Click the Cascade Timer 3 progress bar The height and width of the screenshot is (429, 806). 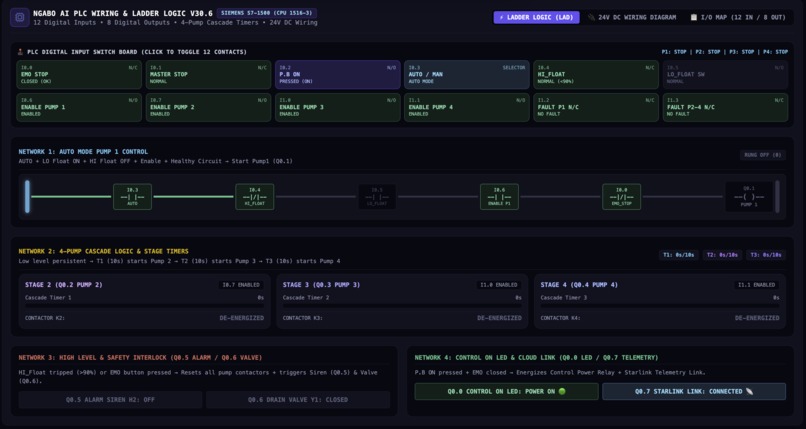660,306
